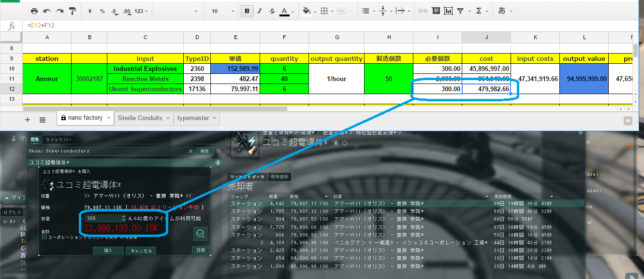Insert a chart from the toolbar
Image resolution: width=644 pixels, height=279 pixels.
coord(448,11)
